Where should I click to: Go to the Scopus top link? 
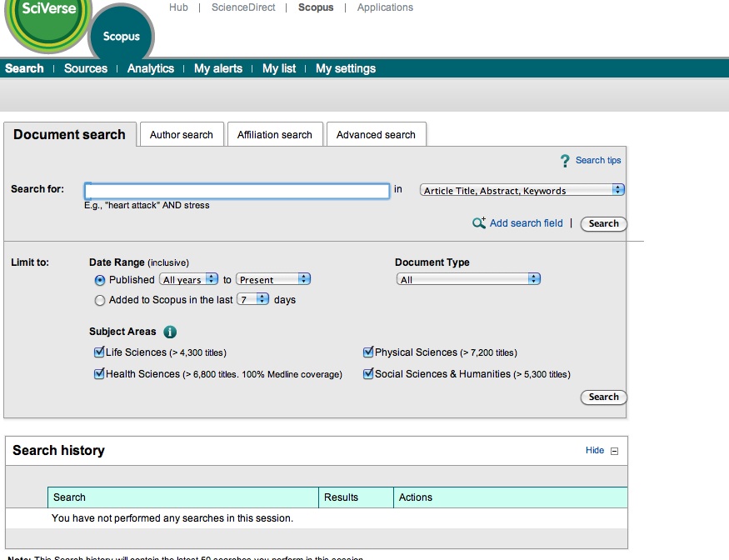(316, 7)
